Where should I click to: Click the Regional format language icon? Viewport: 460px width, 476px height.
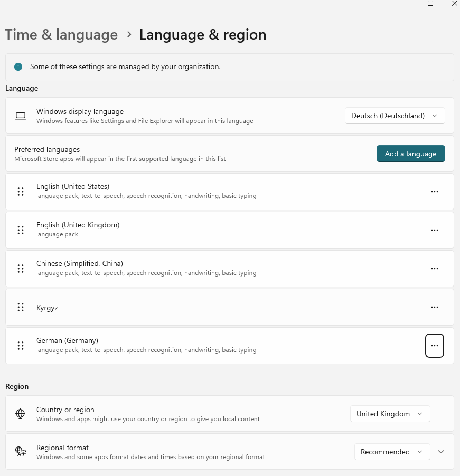tap(21, 452)
